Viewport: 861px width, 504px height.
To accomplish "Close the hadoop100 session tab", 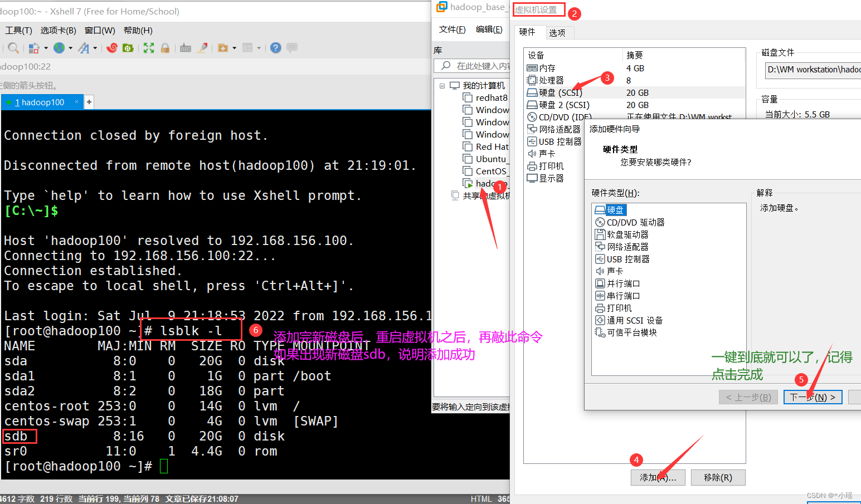I will coord(77,102).
